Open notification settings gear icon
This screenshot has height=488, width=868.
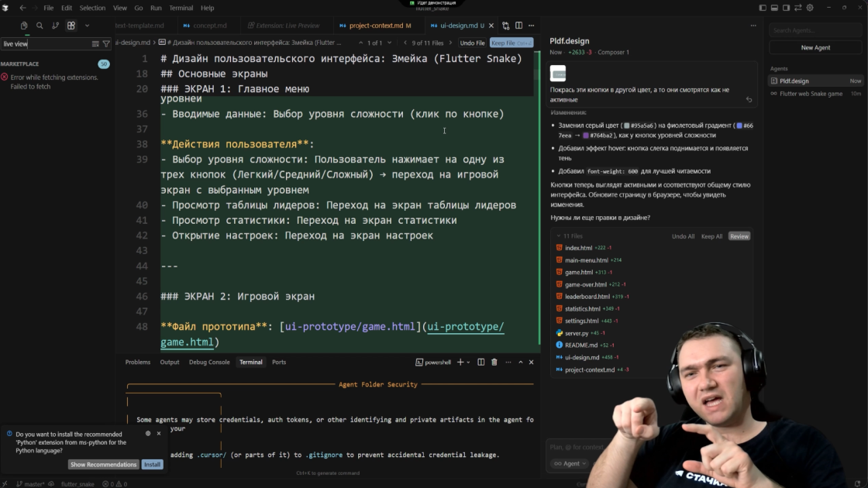pyautogui.click(x=148, y=433)
